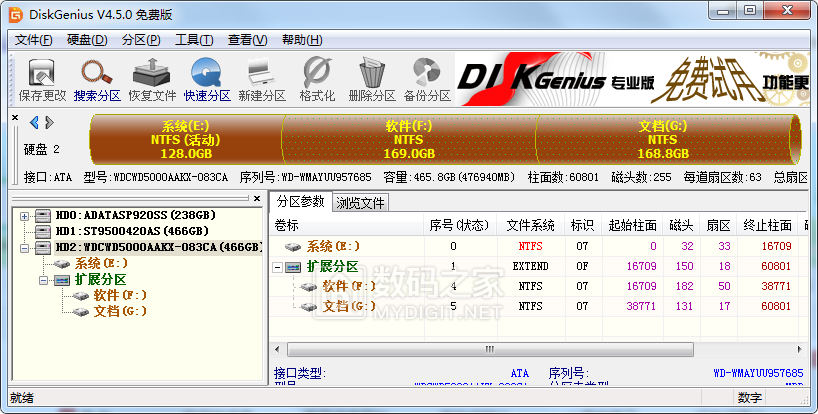Go to previous disk with left arrow
The height and width of the screenshot is (414, 818).
click(34, 123)
